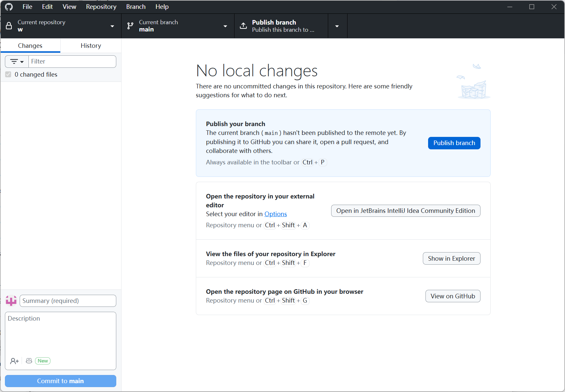
Task: Open the filter options icon menu
Action: point(17,62)
